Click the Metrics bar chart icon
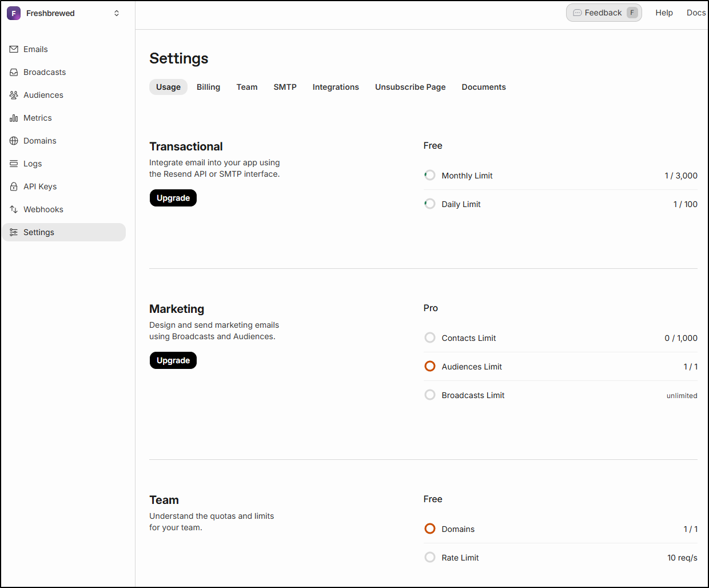Image resolution: width=709 pixels, height=588 pixels. tap(14, 118)
